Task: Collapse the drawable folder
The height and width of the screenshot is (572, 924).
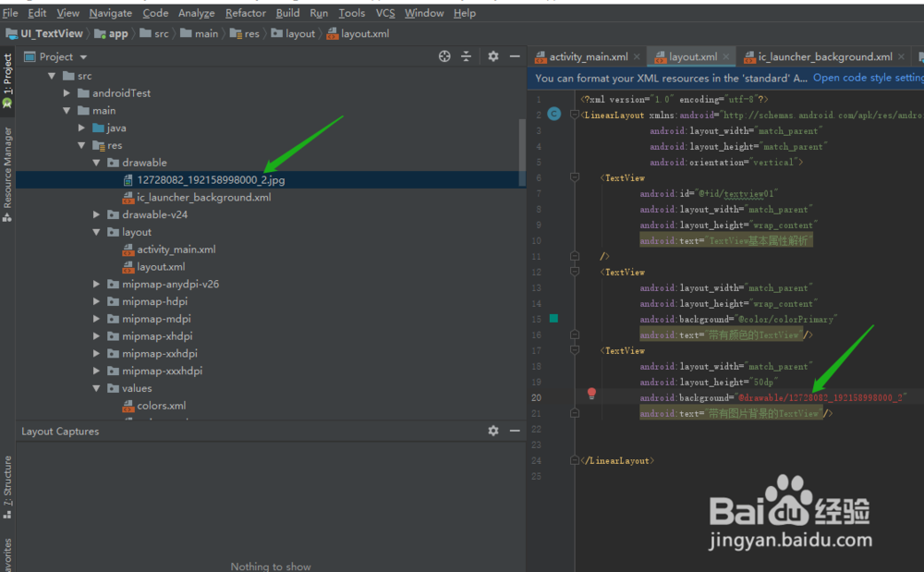Action: [x=96, y=163]
